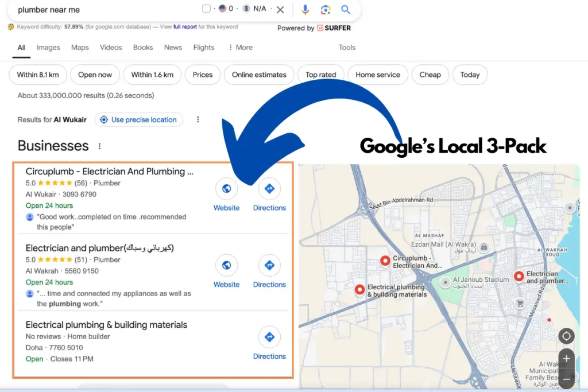Expand the More menu
588x392 pixels.
pyautogui.click(x=241, y=48)
